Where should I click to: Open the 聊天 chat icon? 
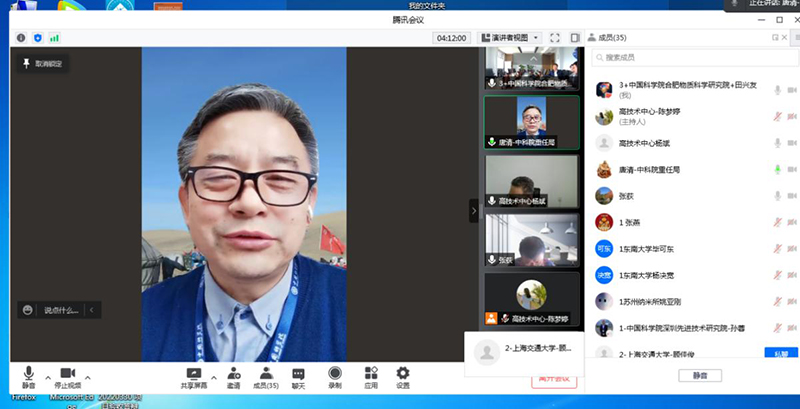pos(298,375)
